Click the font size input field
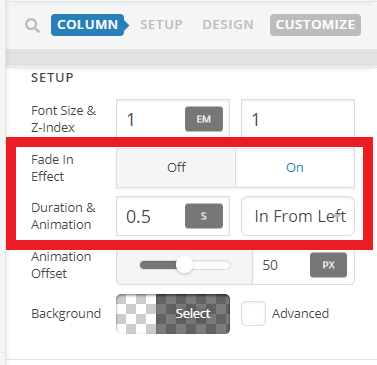This screenshot has height=365, width=377. 150,119
